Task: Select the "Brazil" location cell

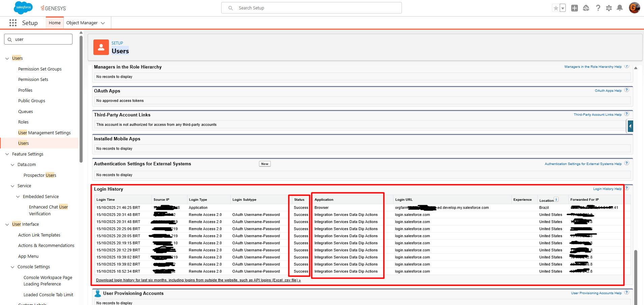Action: (544, 208)
